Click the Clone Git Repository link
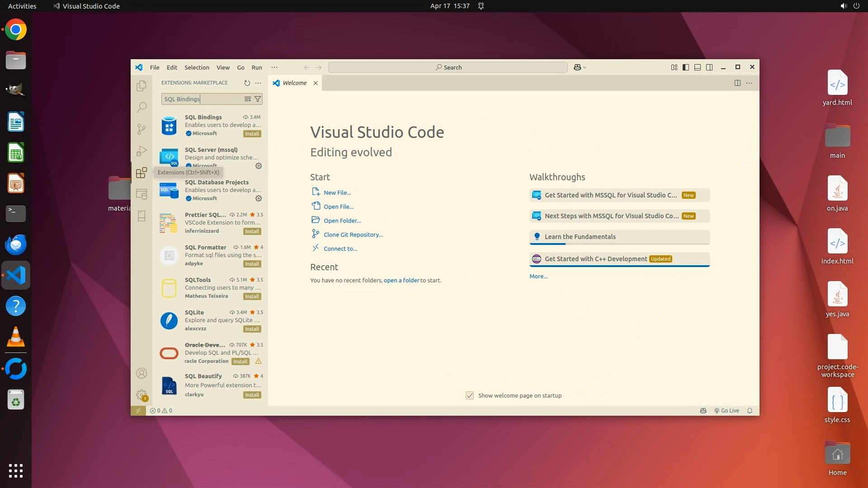Image resolution: width=868 pixels, height=488 pixels. (x=353, y=235)
